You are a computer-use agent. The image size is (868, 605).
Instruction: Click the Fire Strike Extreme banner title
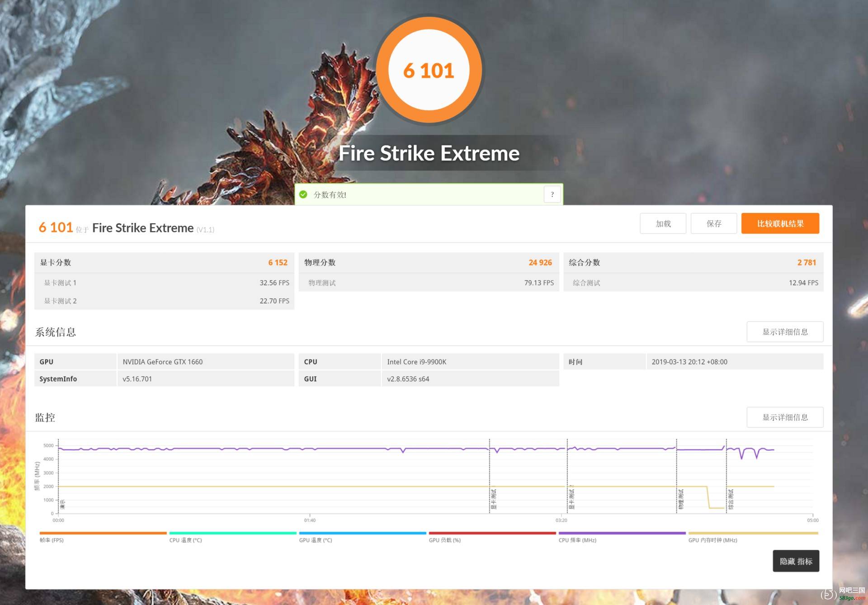(x=429, y=153)
